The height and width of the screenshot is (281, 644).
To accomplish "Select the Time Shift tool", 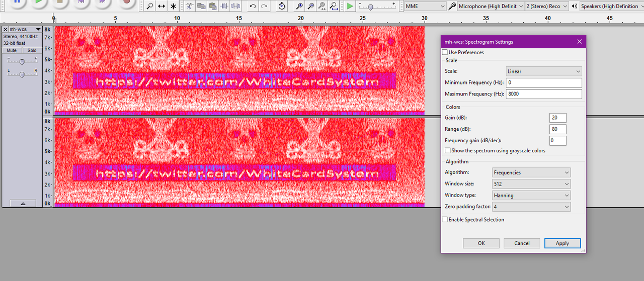I will tap(162, 6).
